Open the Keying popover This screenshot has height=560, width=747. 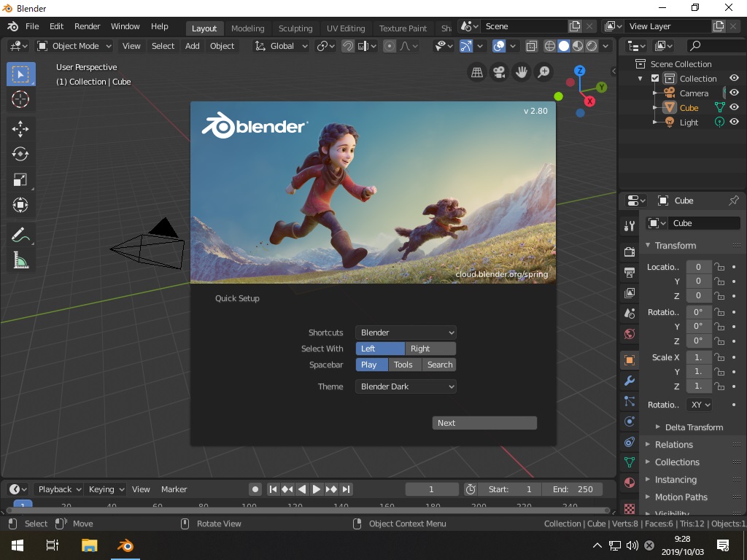pyautogui.click(x=107, y=489)
